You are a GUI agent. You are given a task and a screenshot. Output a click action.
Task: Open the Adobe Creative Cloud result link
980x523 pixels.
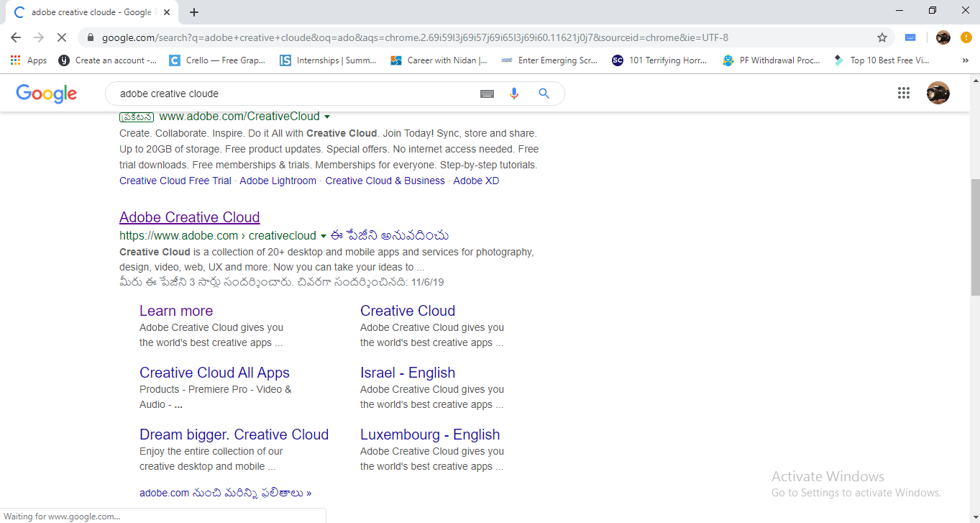[x=189, y=217]
